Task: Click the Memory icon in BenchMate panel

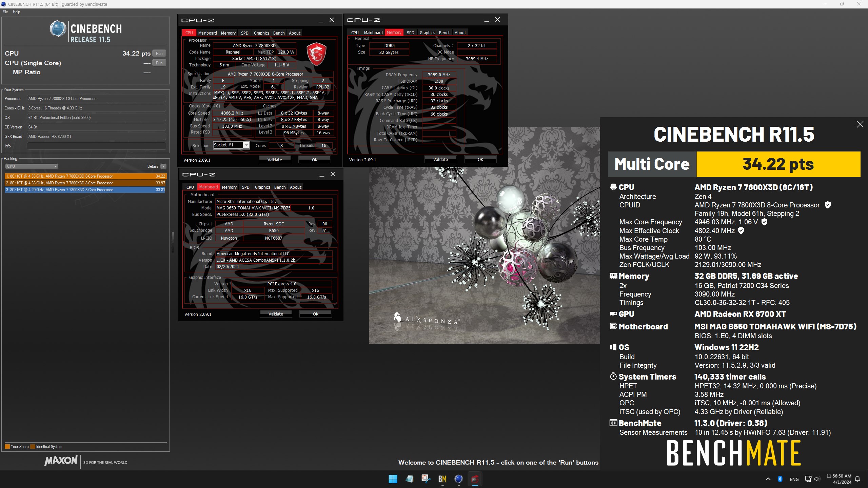Action: point(613,276)
